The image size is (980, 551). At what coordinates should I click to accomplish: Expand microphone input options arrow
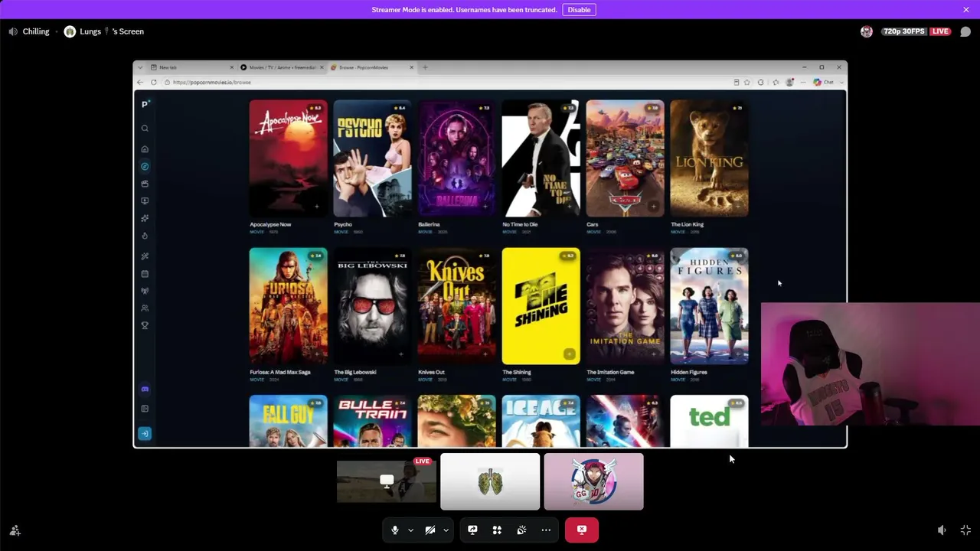[410, 530]
